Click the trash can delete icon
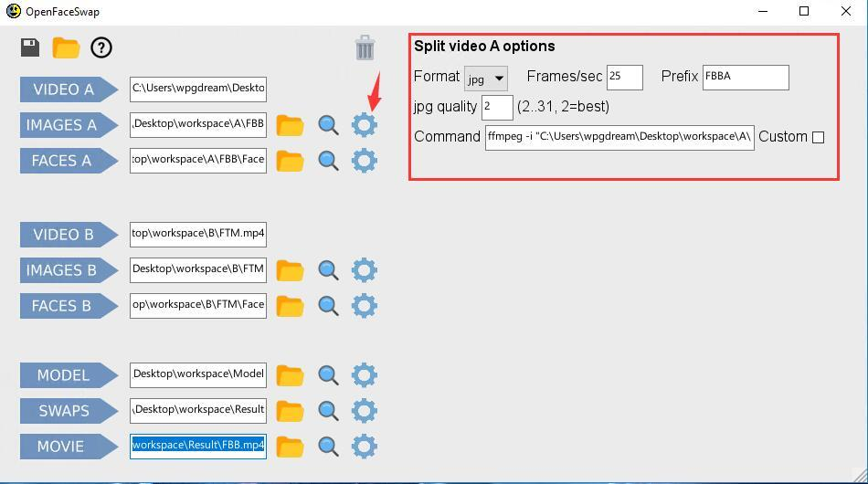The image size is (868, 484). (x=365, y=47)
